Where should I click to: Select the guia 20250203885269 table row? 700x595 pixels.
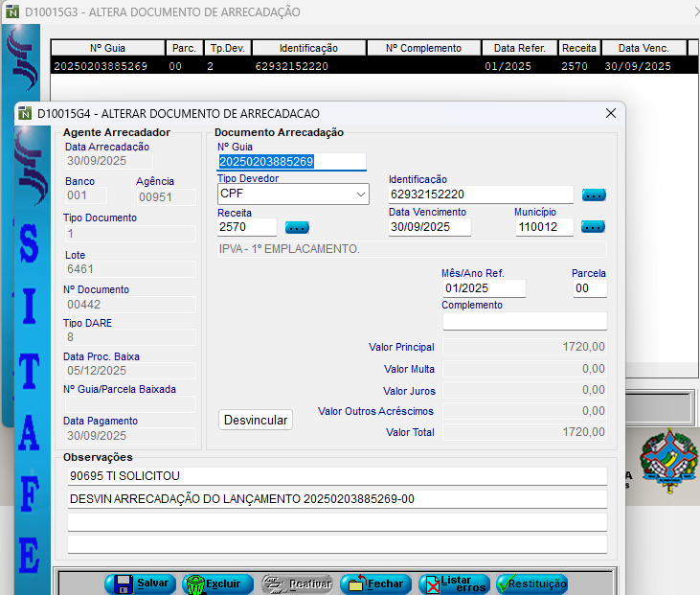click(364, 66)
